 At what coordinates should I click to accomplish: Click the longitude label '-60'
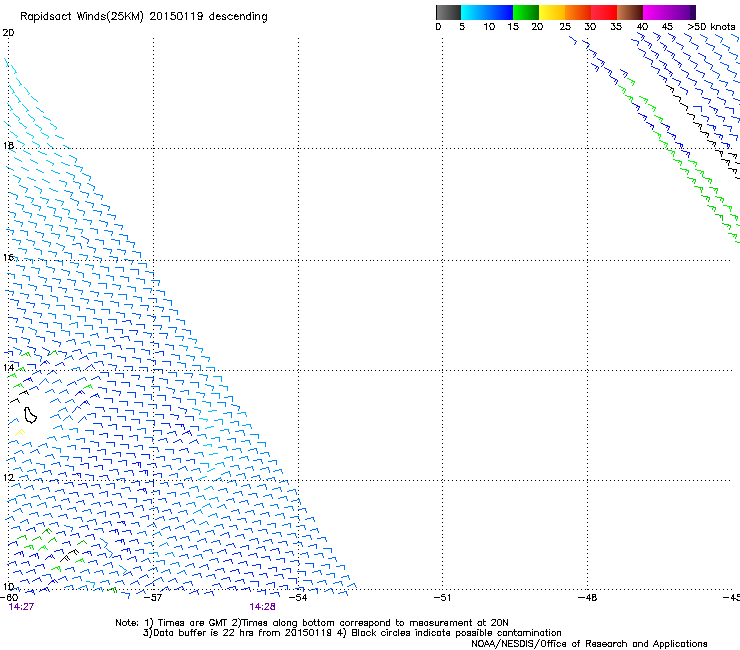point(9,597)
